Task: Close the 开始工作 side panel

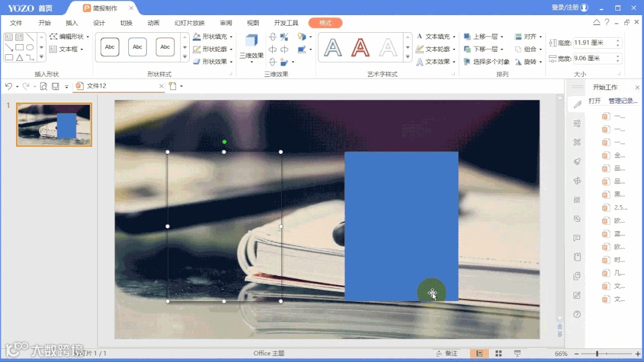Action: (637, 88)
